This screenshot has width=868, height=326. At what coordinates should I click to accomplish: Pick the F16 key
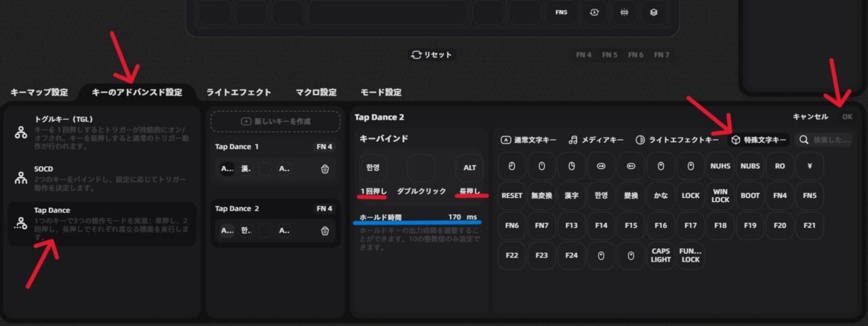661,225
